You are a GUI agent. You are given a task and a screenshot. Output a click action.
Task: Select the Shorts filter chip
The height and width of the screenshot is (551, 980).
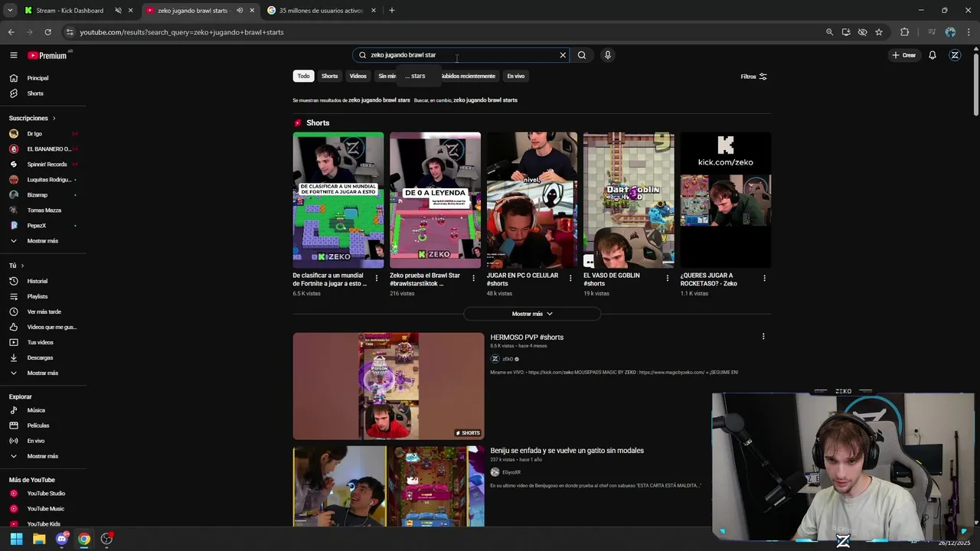330,76
